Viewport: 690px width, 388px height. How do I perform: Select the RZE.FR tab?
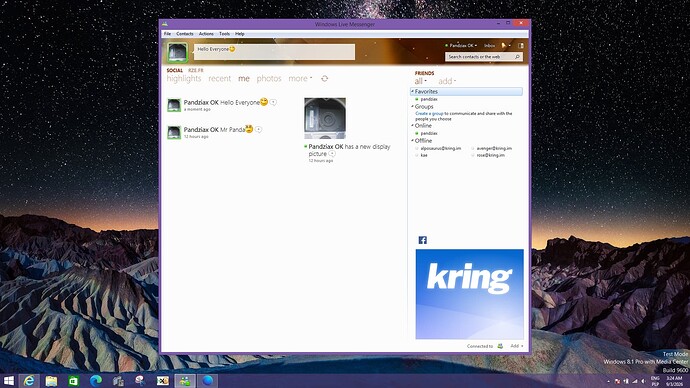coord(196,70)
